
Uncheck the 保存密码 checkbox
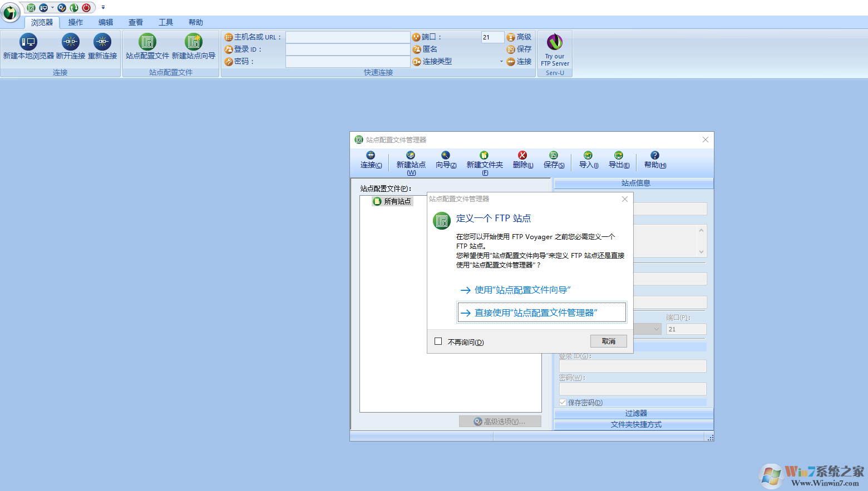coord(562,402)
